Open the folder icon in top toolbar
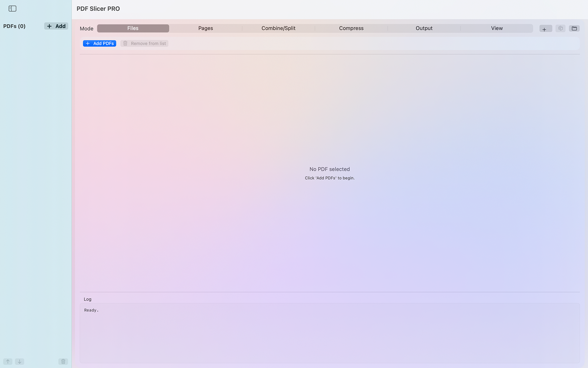The height and width of the screenshot is (368, 588). pyautogui.click(x=574, y=29)
